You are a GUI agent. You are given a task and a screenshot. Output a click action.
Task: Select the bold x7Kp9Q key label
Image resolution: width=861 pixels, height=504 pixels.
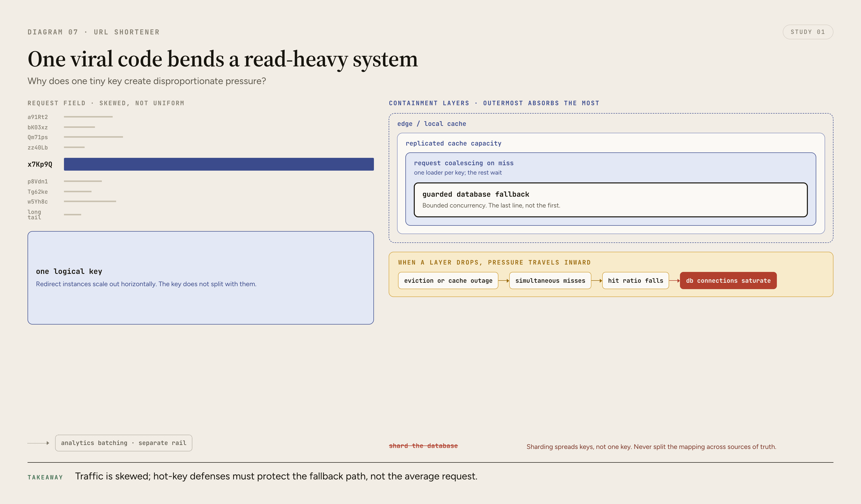point(40,164)
